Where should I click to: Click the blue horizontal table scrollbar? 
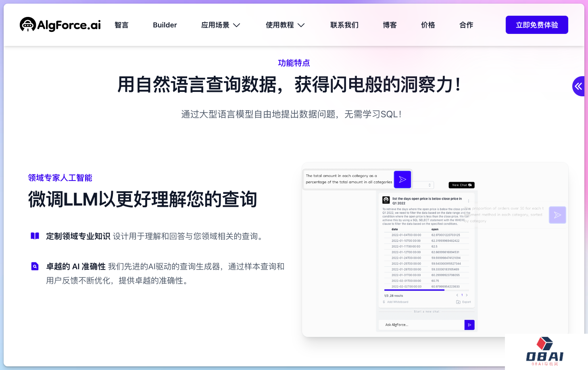pyautogui.click(x=414, y=290)
